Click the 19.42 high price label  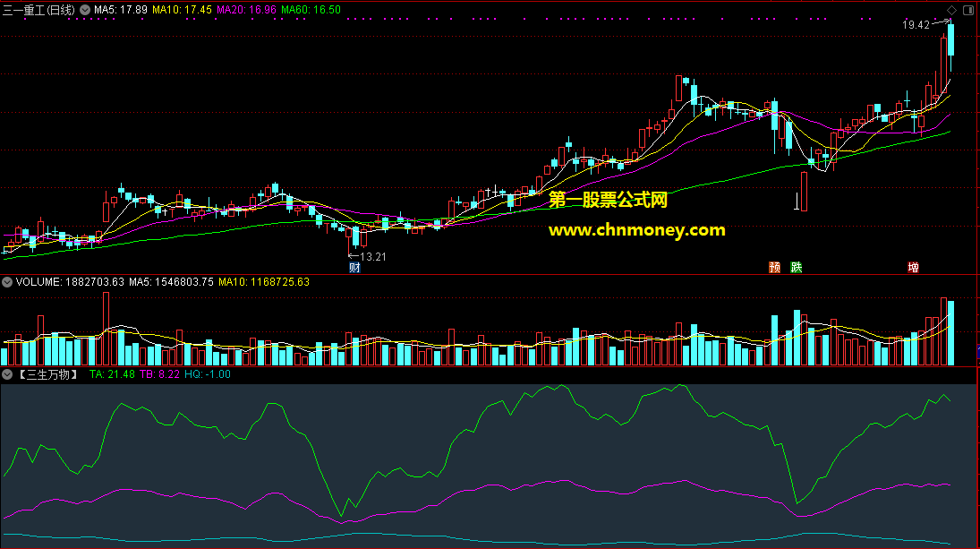(916, 25)
